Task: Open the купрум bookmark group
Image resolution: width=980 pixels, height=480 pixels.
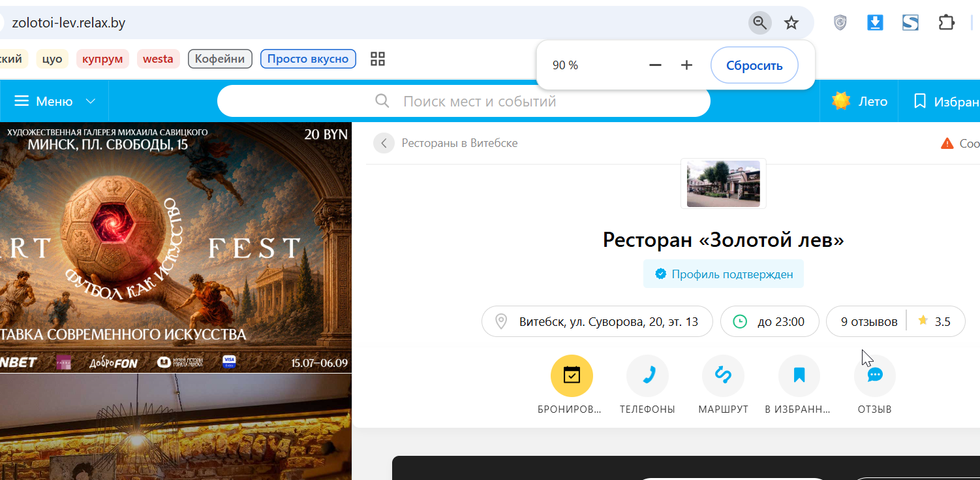Action: tap(103, 59)
